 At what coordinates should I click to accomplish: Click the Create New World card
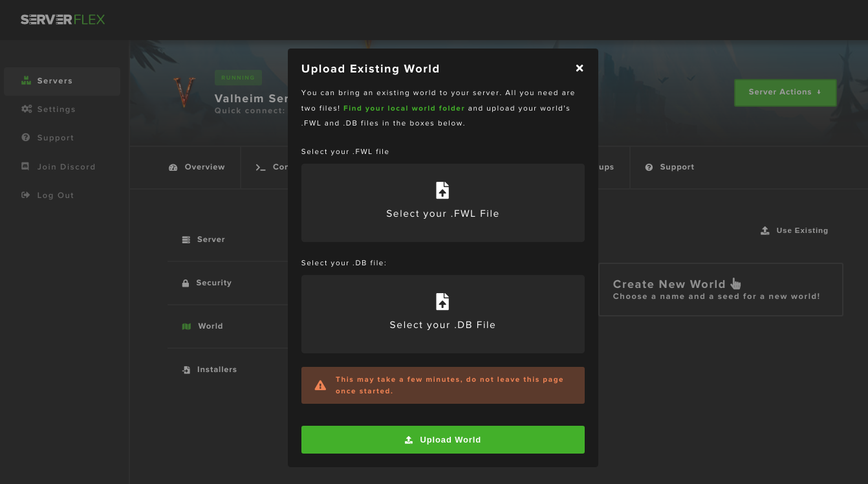[721, 289]
